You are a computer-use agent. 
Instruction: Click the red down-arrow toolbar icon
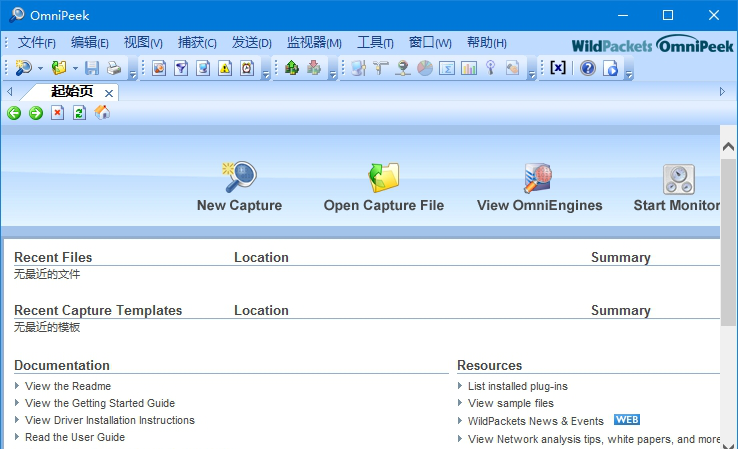coord(314,68)
